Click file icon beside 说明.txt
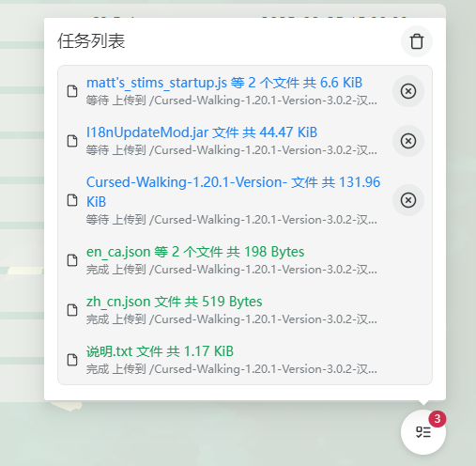 (x=72, y=360)
